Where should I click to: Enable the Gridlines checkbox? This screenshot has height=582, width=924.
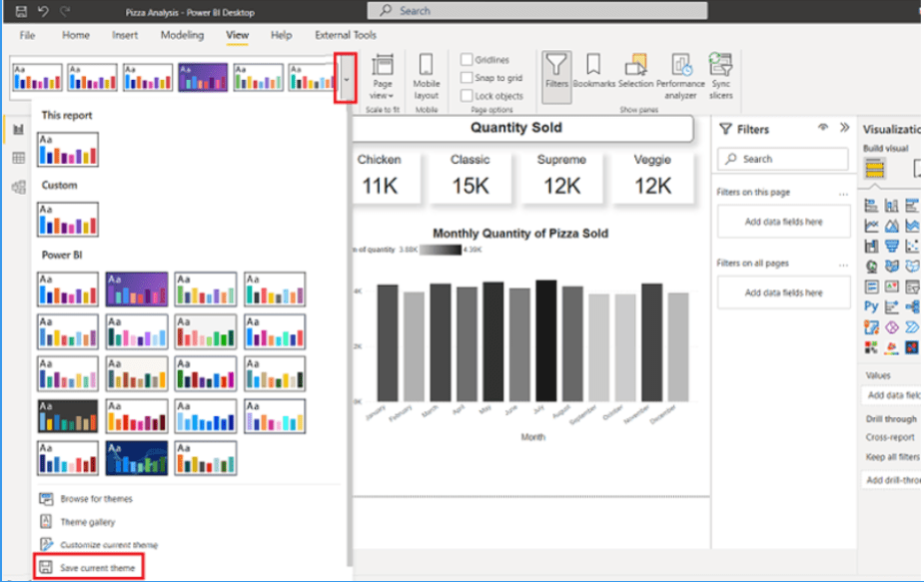(x=466, y=60)
